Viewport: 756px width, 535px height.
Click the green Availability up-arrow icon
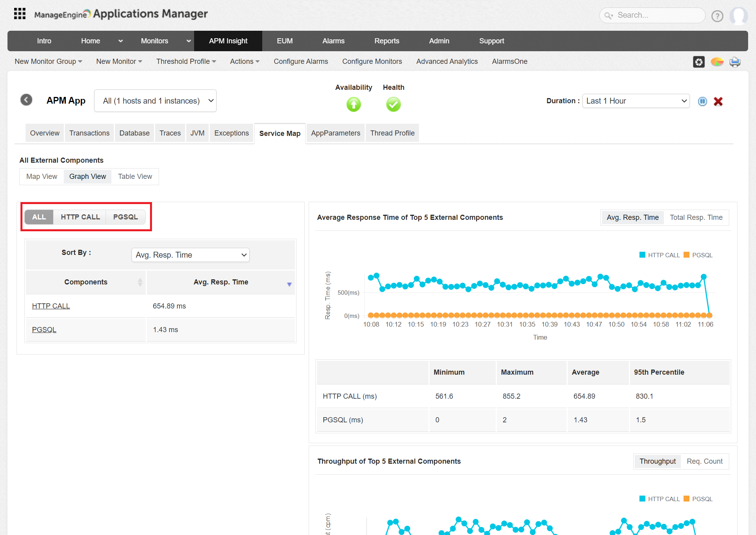[x=353, y=104]
